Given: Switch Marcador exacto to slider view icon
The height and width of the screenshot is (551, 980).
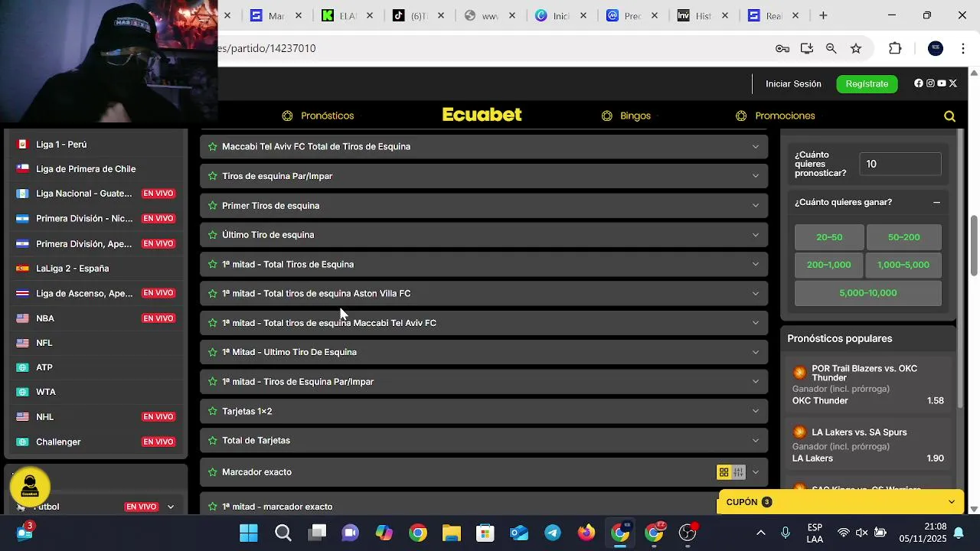Looking at the screenshot, I should point(738,472).
